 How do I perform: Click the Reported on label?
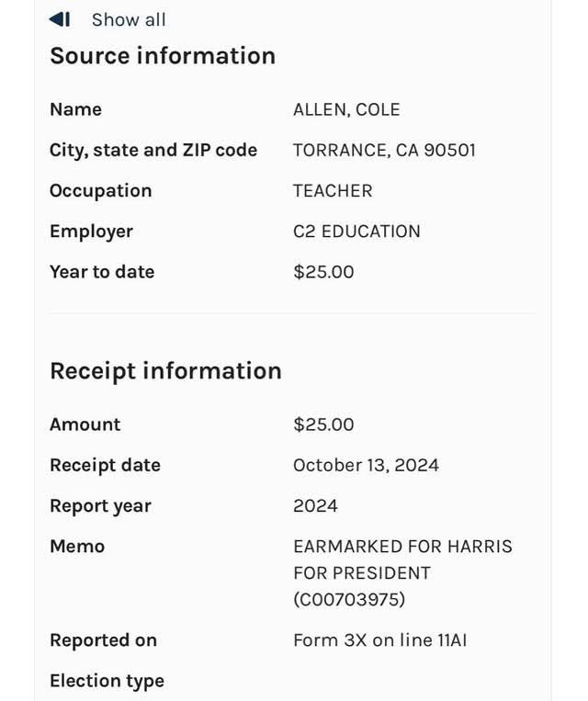[103, 640]
